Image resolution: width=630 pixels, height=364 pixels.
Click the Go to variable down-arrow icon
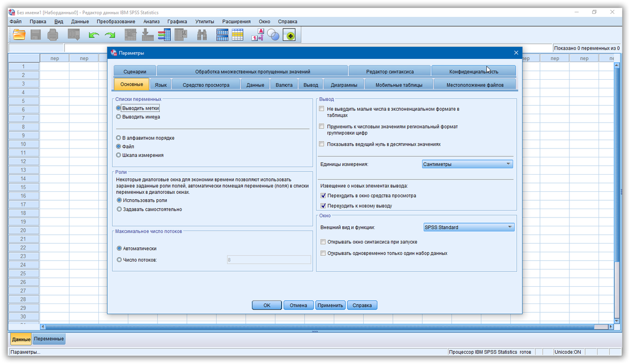tap(147, 34)
